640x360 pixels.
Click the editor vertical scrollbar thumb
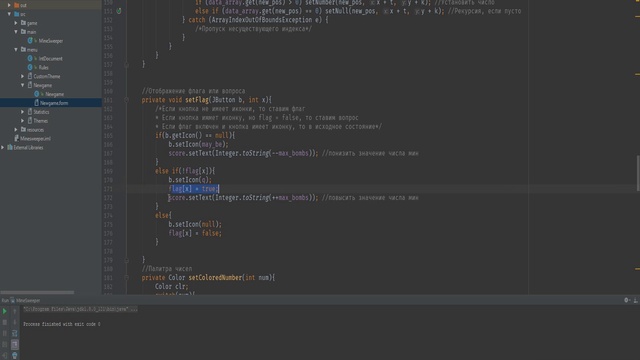point(638,173)
